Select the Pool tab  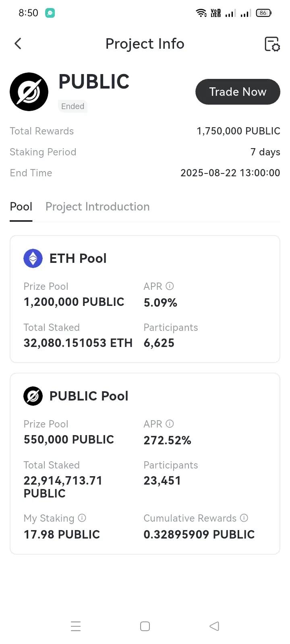tap(21, 206)
